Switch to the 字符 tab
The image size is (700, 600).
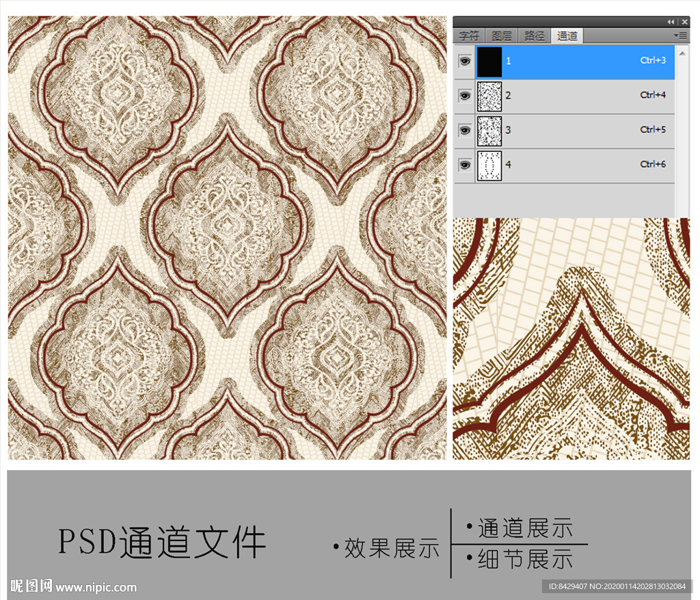[469, 36]
